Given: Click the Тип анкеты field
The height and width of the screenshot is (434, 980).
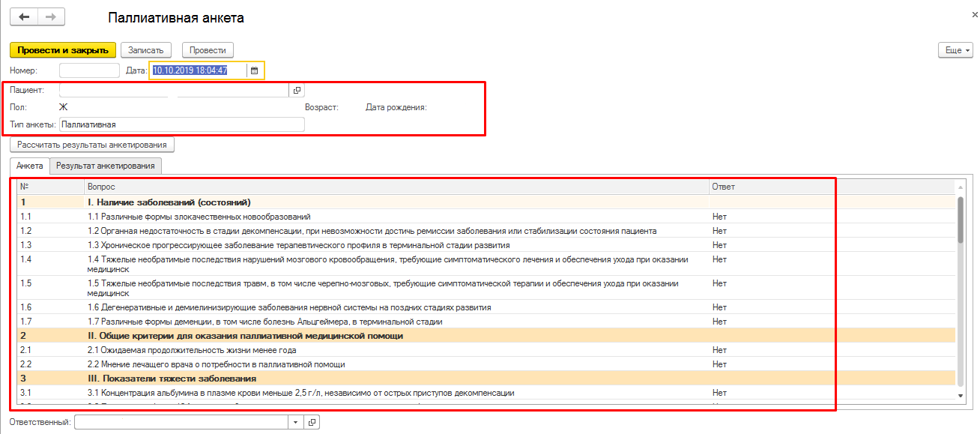Looking at the screenshot, I should 182,124.
